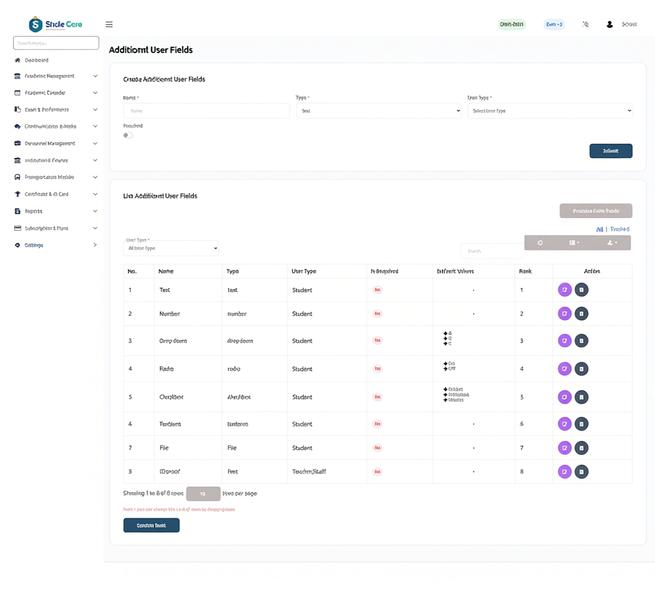Viewport: 655px width, 609px height.
Task: Delete the Radio field row
Action: click(x=581, y=369)
